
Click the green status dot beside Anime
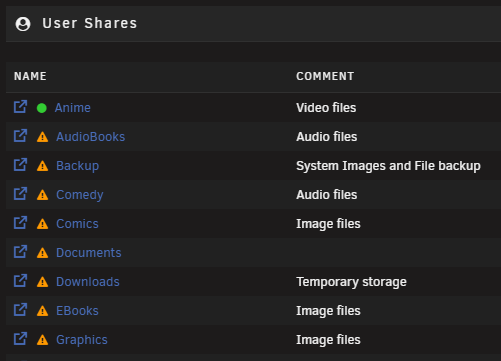(x=42, y=108)
